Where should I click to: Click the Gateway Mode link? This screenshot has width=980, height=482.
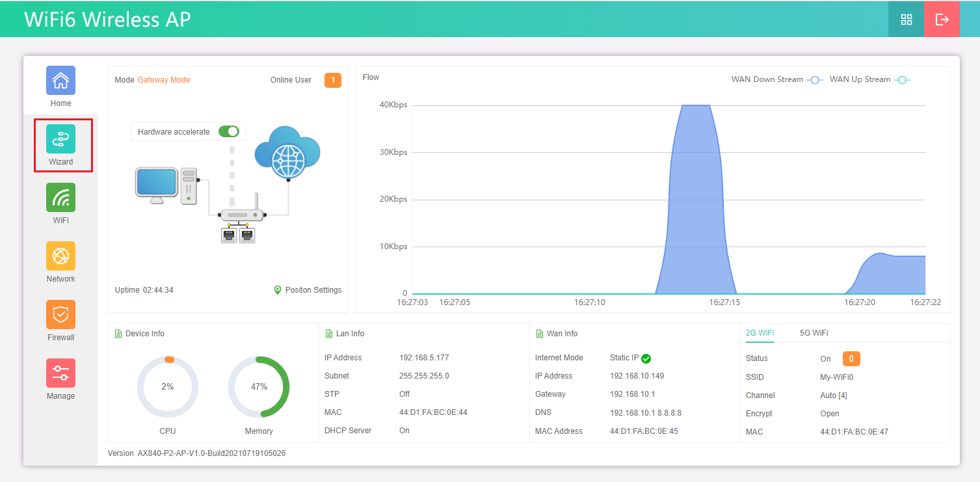(x=164, y=80)
